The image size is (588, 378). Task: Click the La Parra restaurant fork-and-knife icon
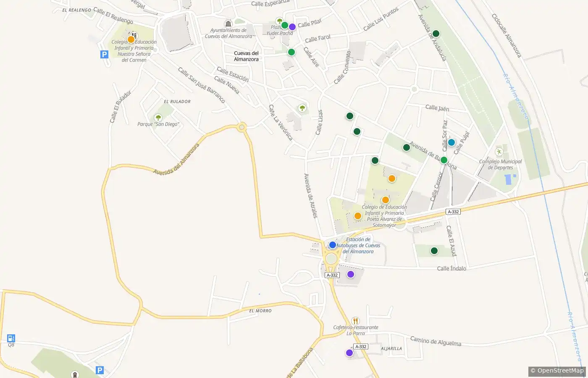coord(355,321)
